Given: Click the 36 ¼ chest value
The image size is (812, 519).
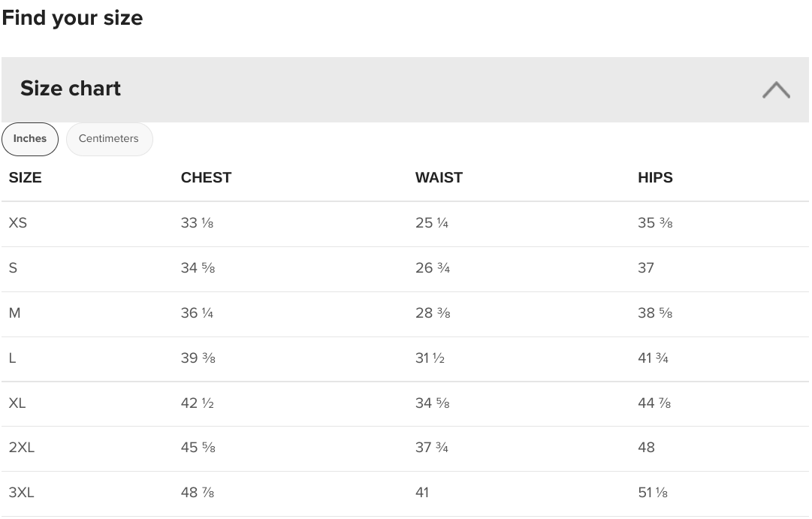Looking at the screenshot, I should [197, 313].
